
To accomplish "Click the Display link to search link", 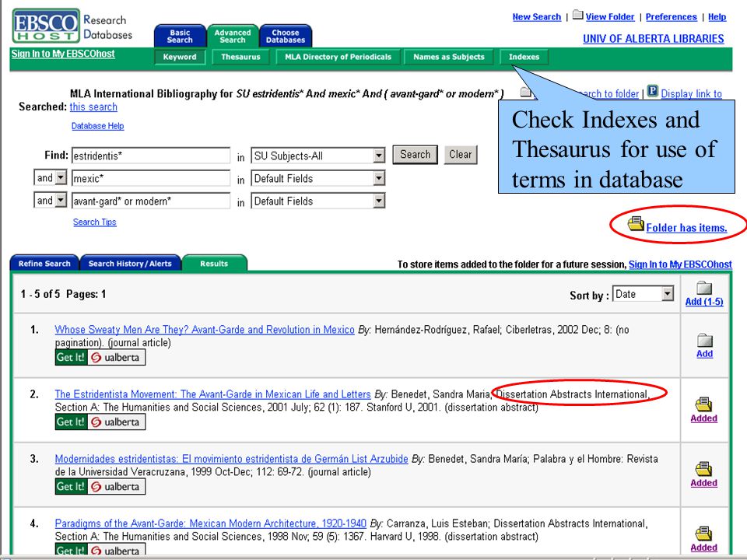I will [x=691, y=94].
